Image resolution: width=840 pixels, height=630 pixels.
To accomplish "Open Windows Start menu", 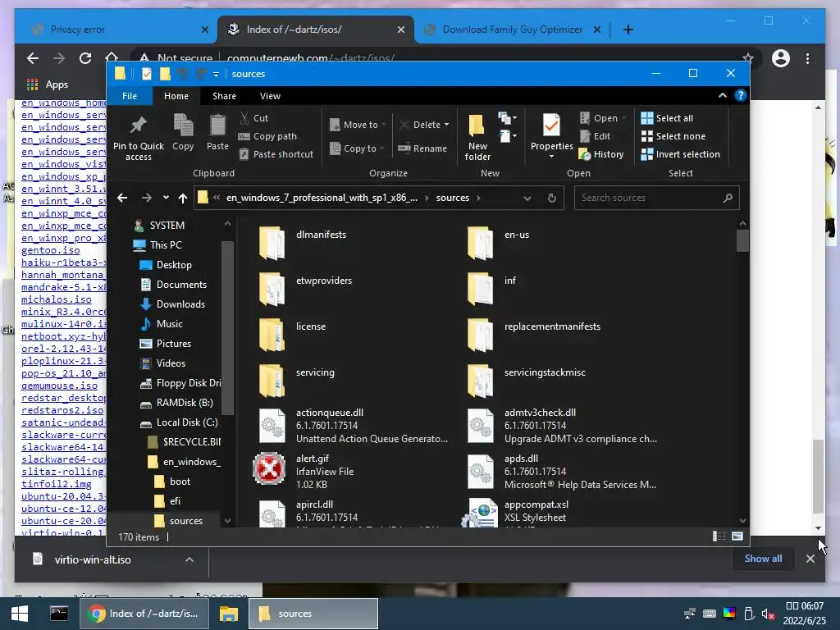I will pos(20,614).
